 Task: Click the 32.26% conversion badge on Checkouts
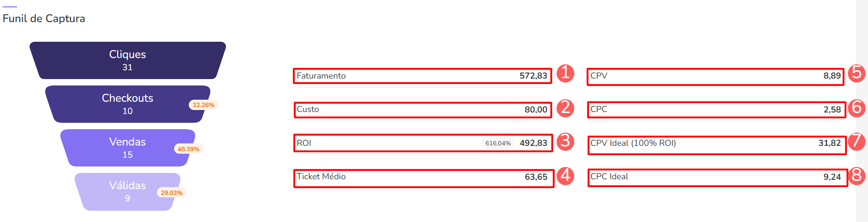(x=203, y=105)
